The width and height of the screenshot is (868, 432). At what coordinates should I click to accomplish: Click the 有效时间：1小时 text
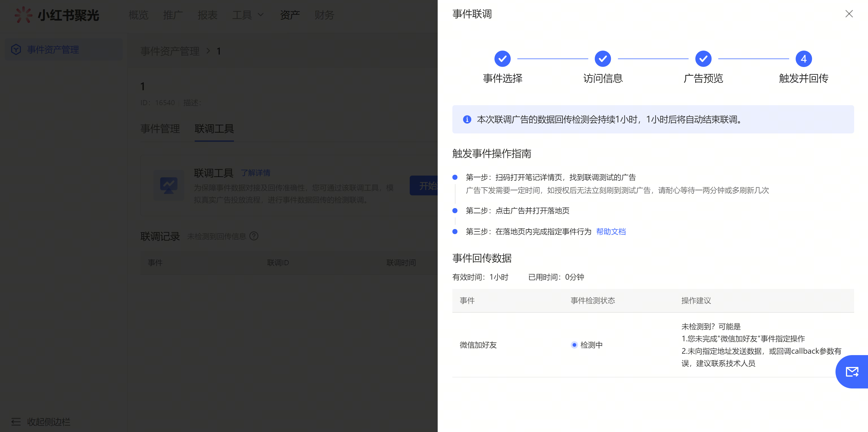[x=480, y=277]
